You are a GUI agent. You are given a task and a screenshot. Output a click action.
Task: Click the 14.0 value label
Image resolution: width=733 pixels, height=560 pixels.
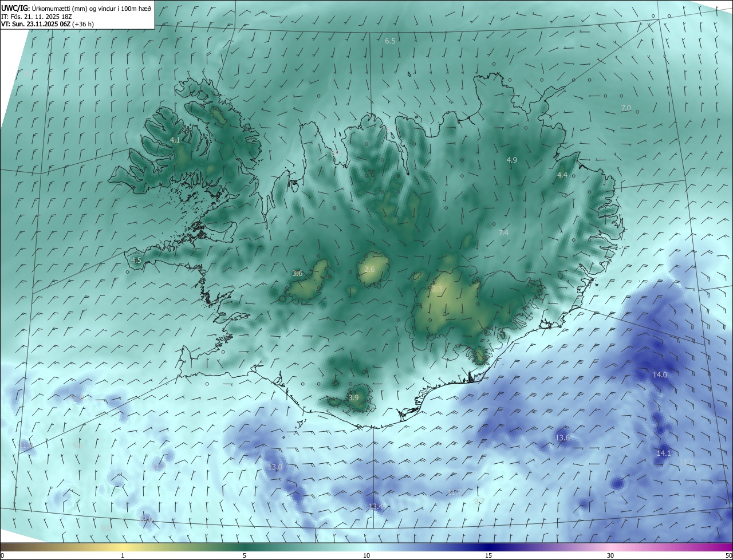(660, 374)
